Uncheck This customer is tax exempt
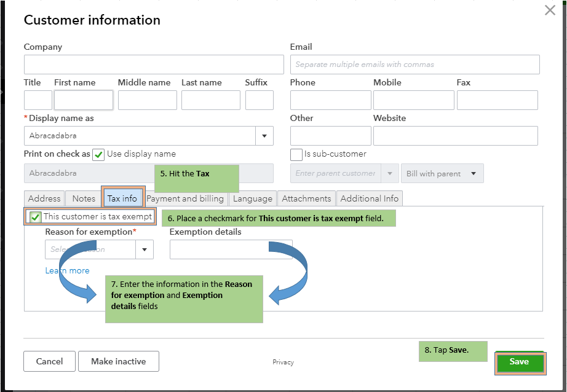The height and width of the screenshot is (392, 567). coord(36,217)
